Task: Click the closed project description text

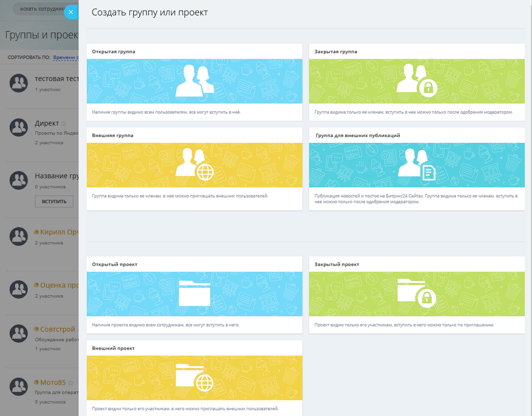Action: pyautogui.click(x=404, y=325)
